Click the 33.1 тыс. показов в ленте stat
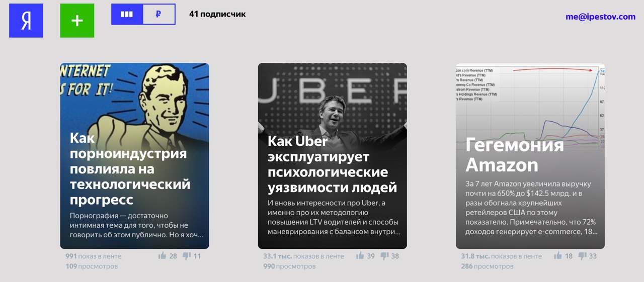This screenshot has width=644, height=282. point(303,256)
